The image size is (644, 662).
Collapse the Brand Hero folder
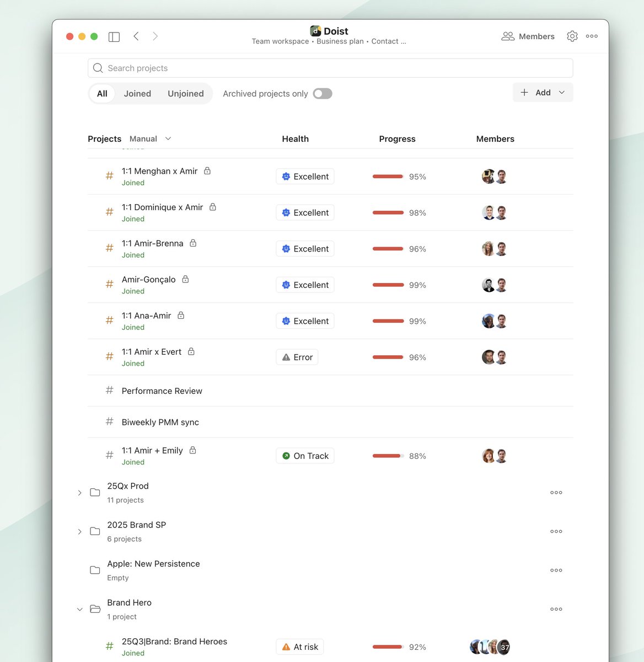pyautogui.click(x=79, y=609)
